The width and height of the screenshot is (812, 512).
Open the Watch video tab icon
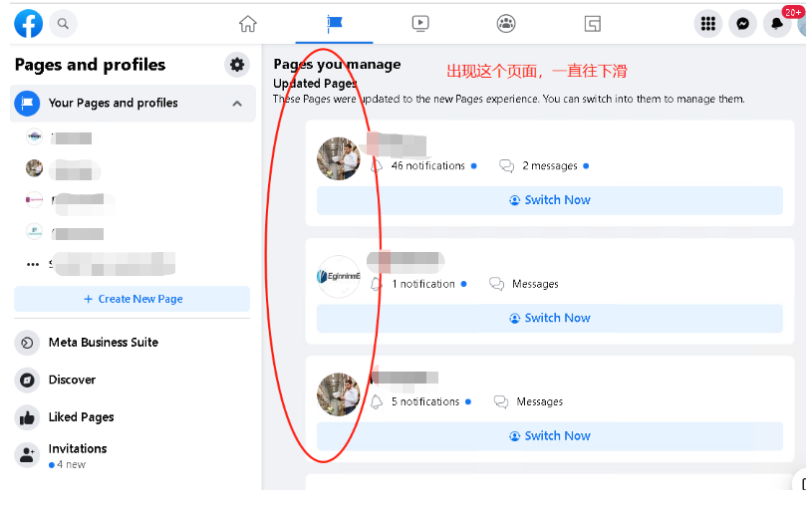(x=420, y=24)
